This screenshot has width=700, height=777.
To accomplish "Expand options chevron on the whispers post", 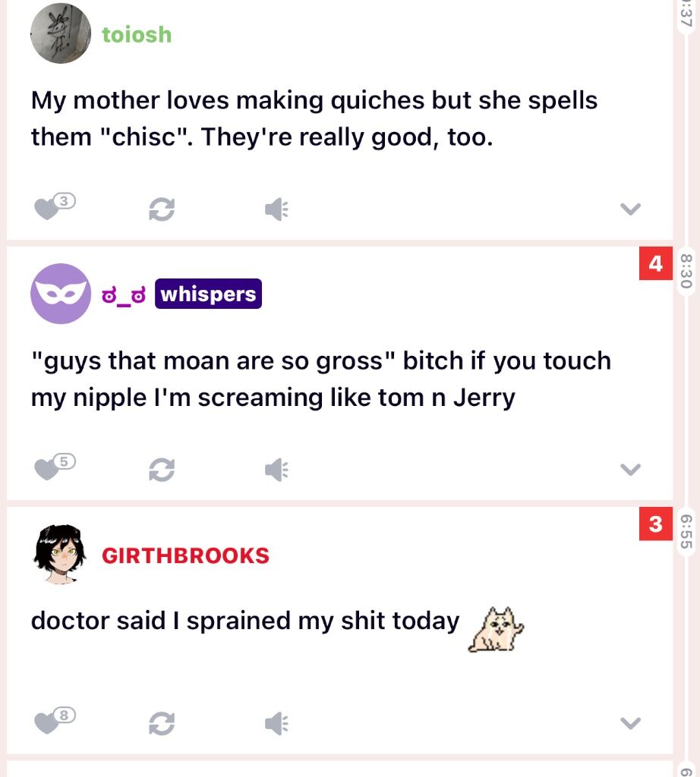I will tap(630, 469).
